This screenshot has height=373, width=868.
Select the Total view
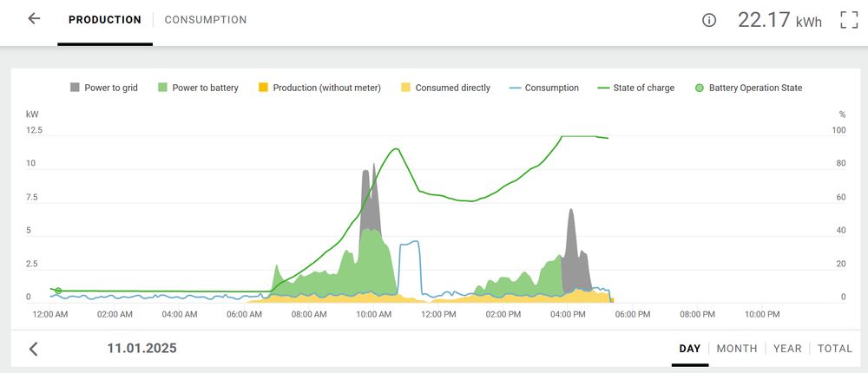pyautogui.click(x=835, y=349)
